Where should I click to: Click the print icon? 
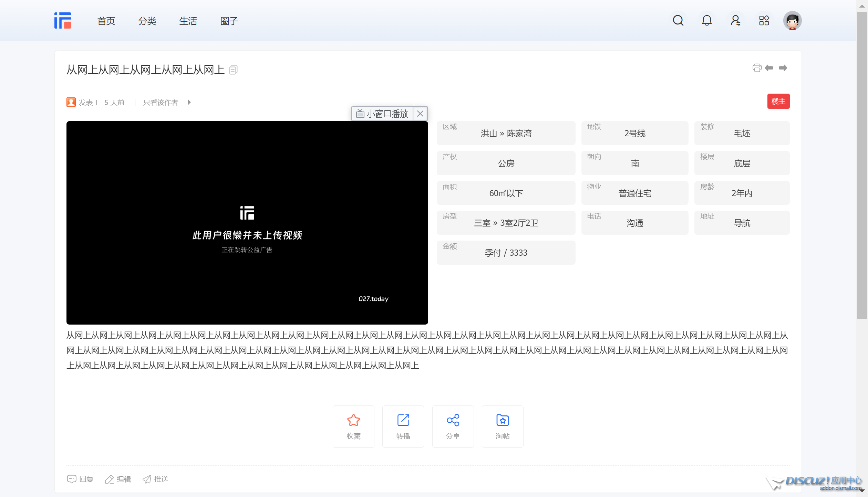click(x=757, y=68)
